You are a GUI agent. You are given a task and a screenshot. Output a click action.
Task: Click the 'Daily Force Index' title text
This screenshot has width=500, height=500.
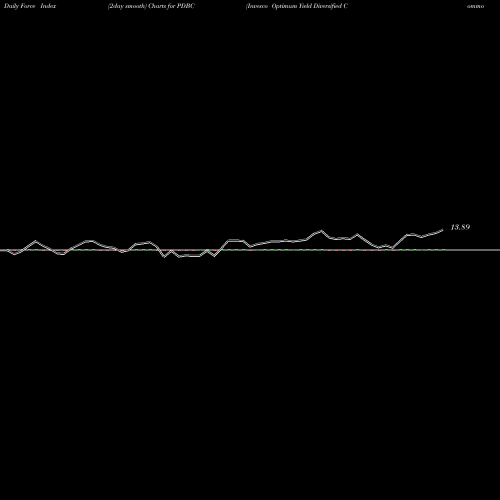tap(30, 6)
